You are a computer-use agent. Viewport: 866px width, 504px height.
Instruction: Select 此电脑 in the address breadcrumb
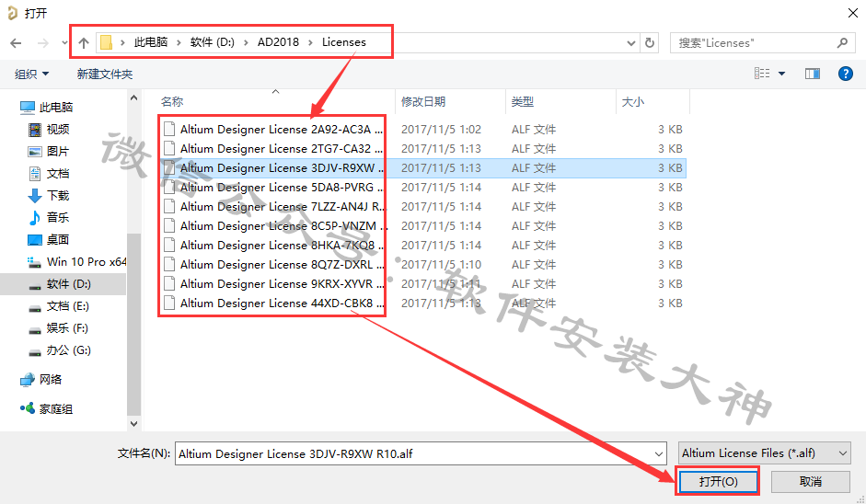tap(151, 42)
